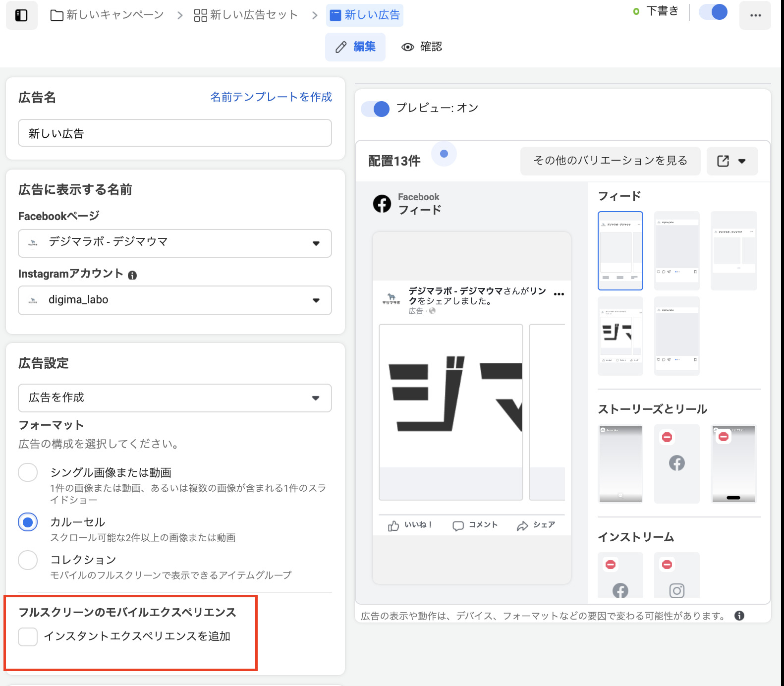
Task: Switch to the 確認 review tab
Action: [x=422, y=47]
